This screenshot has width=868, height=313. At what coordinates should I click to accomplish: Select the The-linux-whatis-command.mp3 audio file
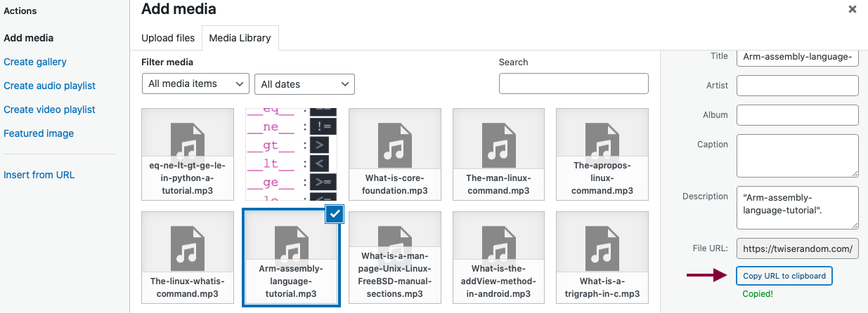point(188,258)
